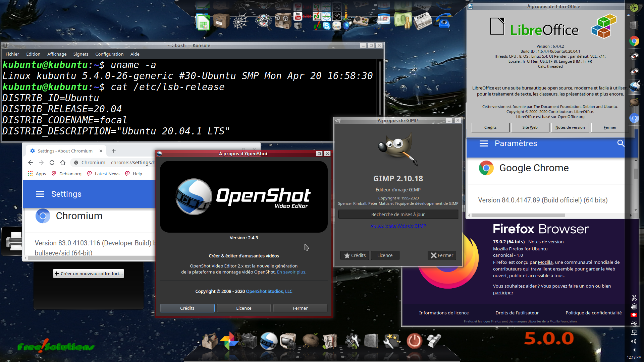644x362 pixels.
Task: Click the red power button in bottom dock
Action: coord(414,341)
